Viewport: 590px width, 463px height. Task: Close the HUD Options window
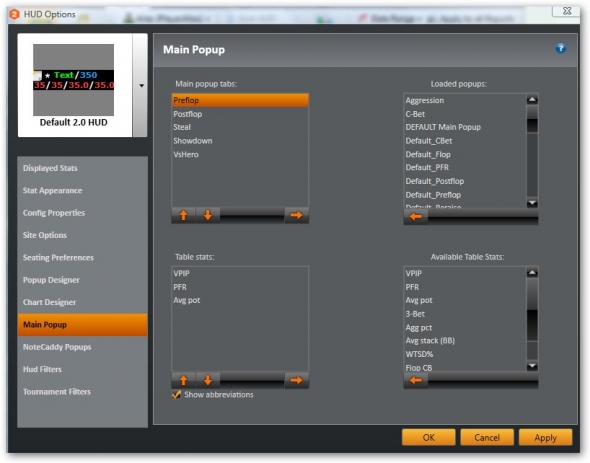[567, 11]
